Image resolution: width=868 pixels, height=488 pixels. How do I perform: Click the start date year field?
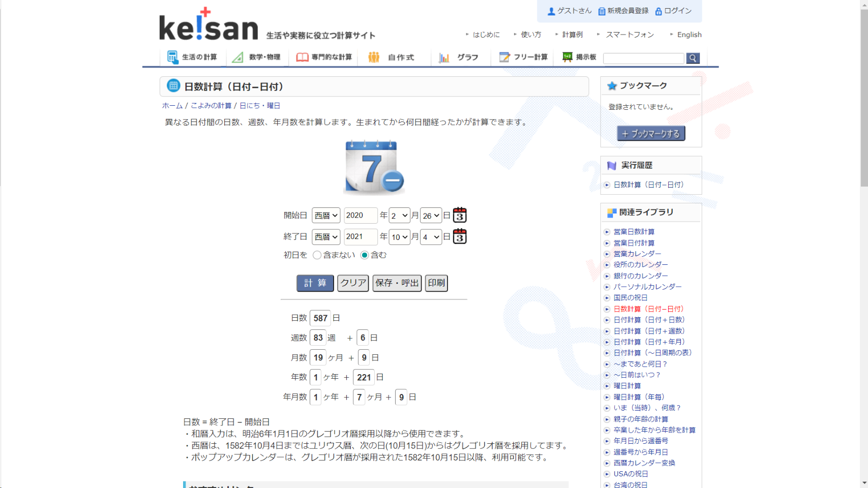tap(361, 216)
